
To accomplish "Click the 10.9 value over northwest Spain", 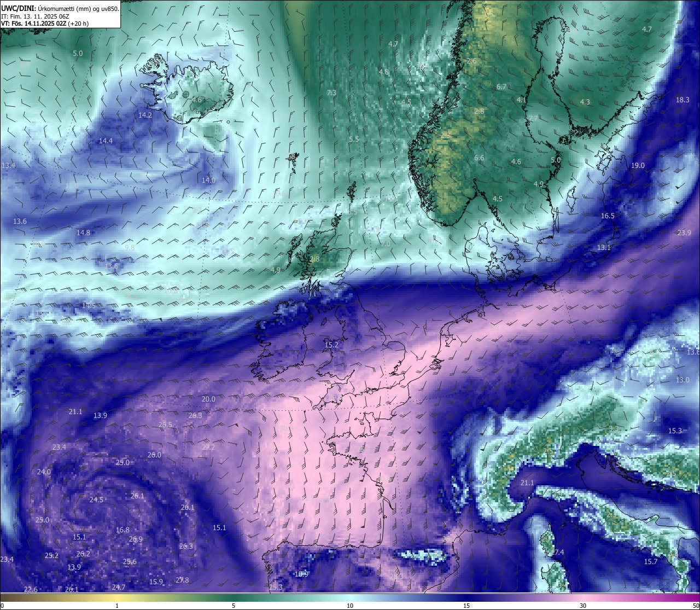I will 301,574.
